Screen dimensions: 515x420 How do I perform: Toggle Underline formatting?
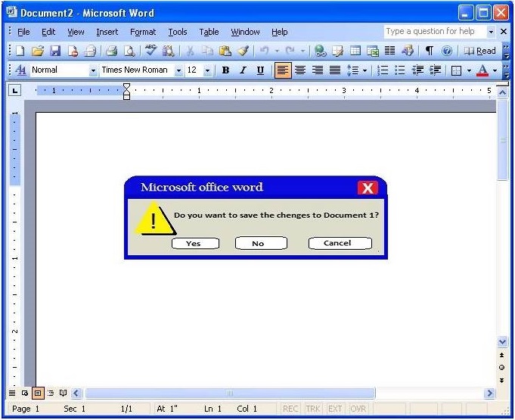tap(260, 70)
